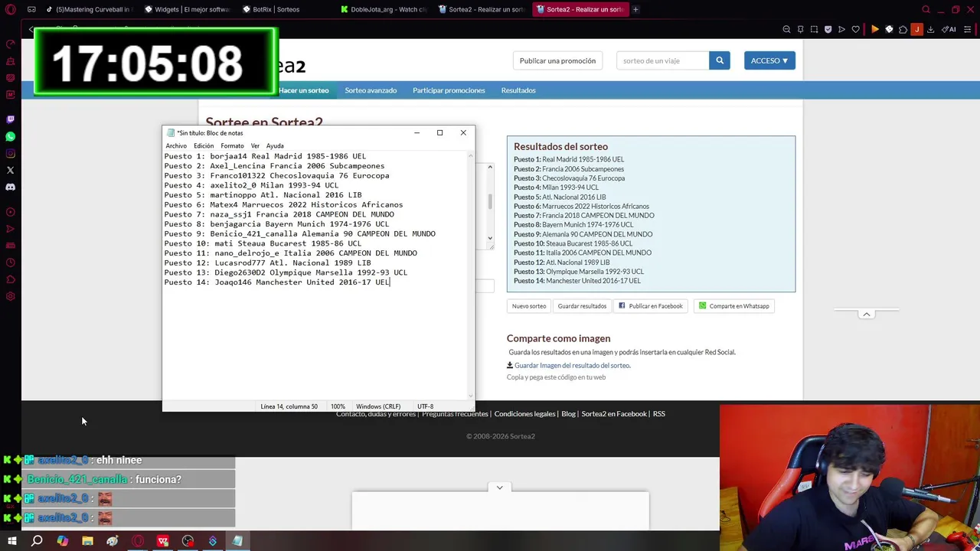Collapse panel with the upward chevron
This screenshot has width=980, height=551.
click(867, 314)
